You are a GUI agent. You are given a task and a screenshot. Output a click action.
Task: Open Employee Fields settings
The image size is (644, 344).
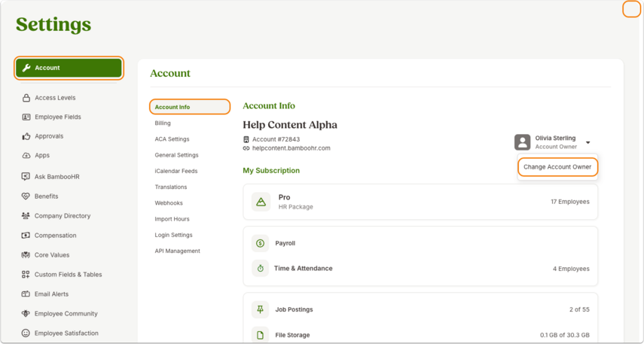[x=58, y=117]
